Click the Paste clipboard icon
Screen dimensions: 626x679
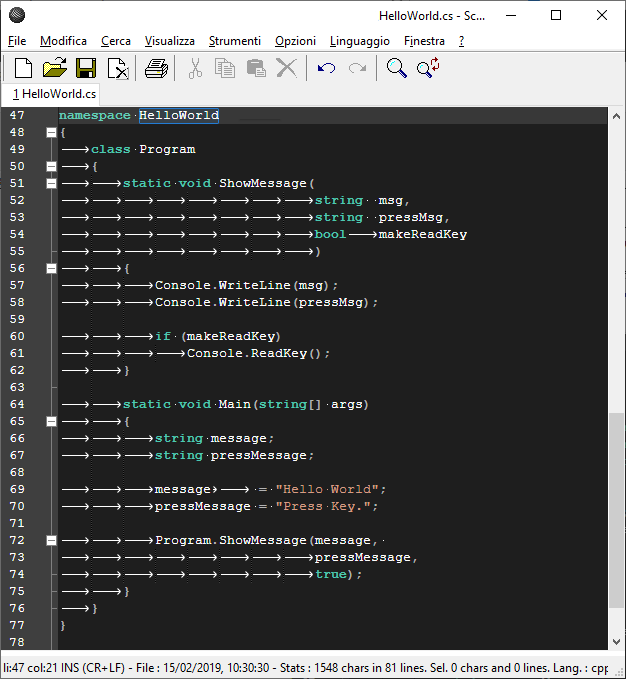tap(256, 68)
